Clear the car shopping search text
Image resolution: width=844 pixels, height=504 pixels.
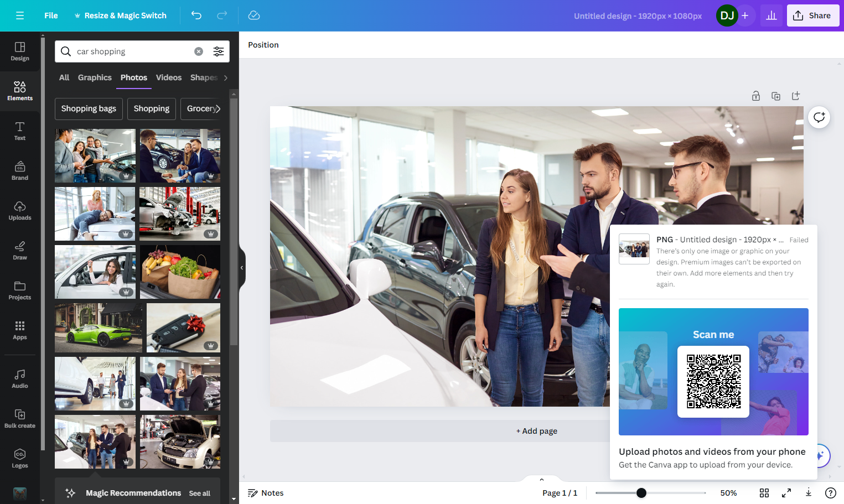pyautogui.click(x=199, y=51)
